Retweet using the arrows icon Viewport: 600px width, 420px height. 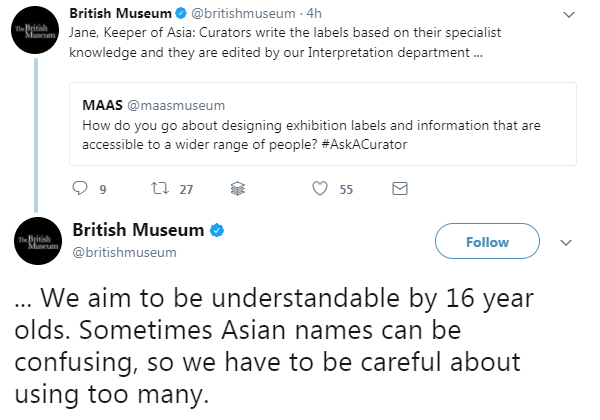160,188
